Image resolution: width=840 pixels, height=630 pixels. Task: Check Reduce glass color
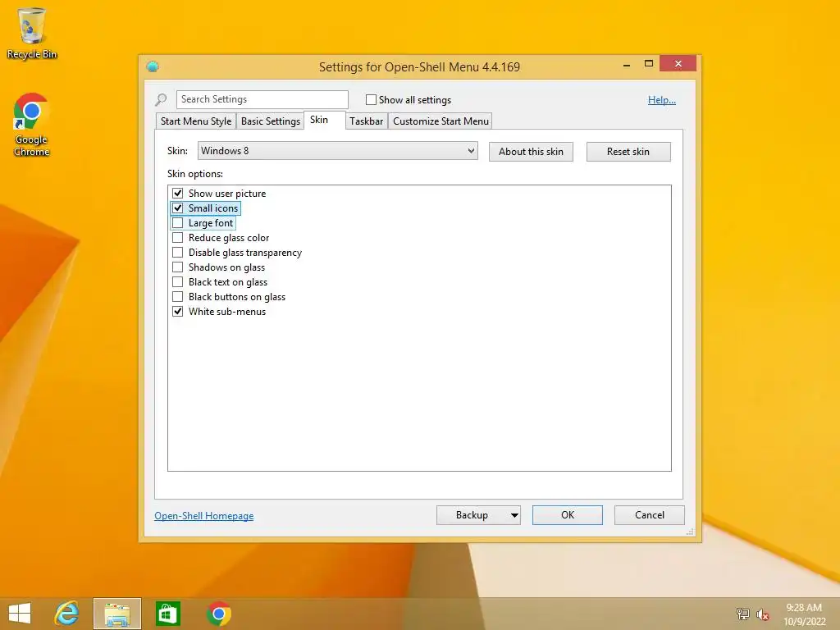[178, 237]
